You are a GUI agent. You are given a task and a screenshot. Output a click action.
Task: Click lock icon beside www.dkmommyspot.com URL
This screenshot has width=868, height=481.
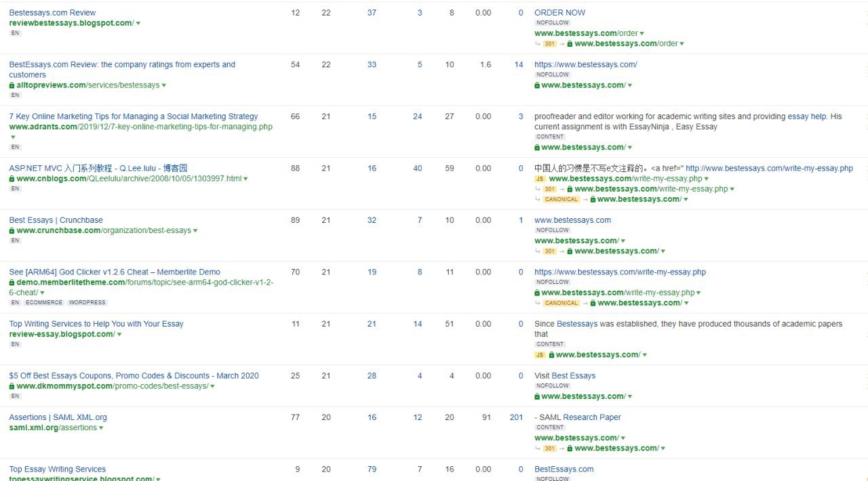click(x=12, y=386)
